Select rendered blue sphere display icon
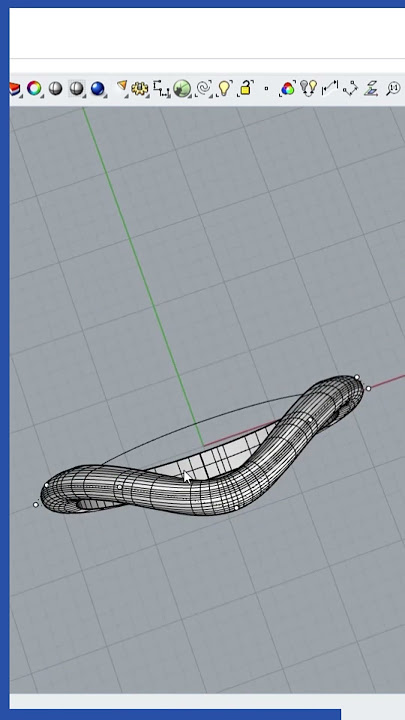The width and height of the screenshot is (405, 720). (x=97, y=88)
